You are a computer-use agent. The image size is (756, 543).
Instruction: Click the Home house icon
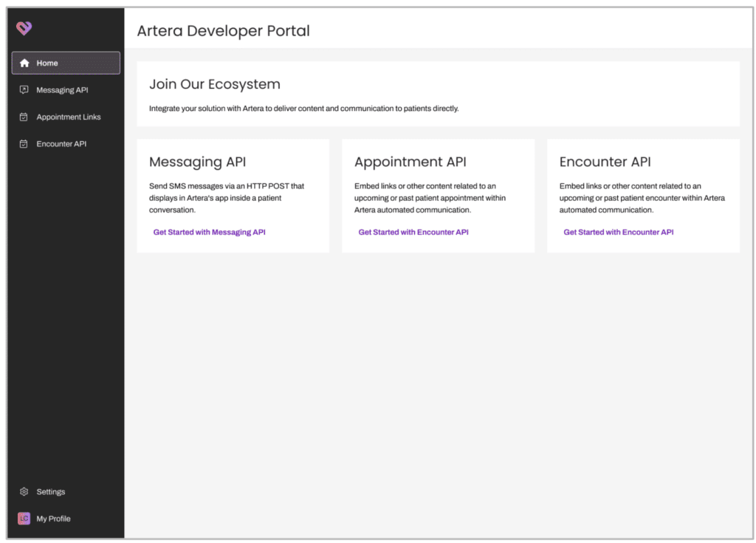[x=24, y=63]
